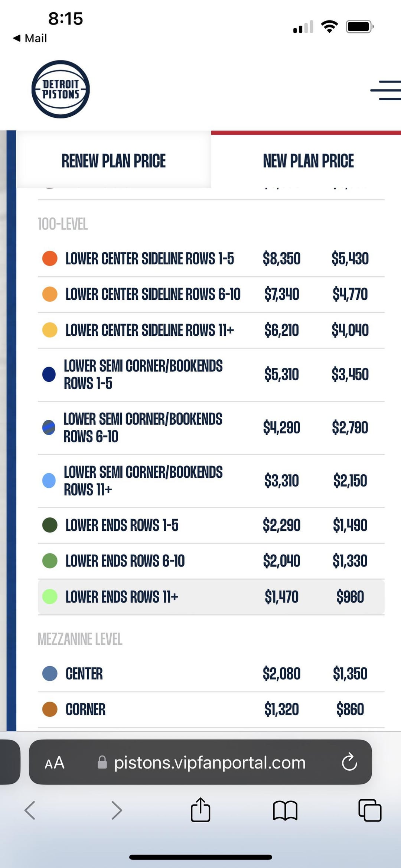Viewport: 401px width, 868px height.
Task: Go forward in Safari
Action: point(117,810)
